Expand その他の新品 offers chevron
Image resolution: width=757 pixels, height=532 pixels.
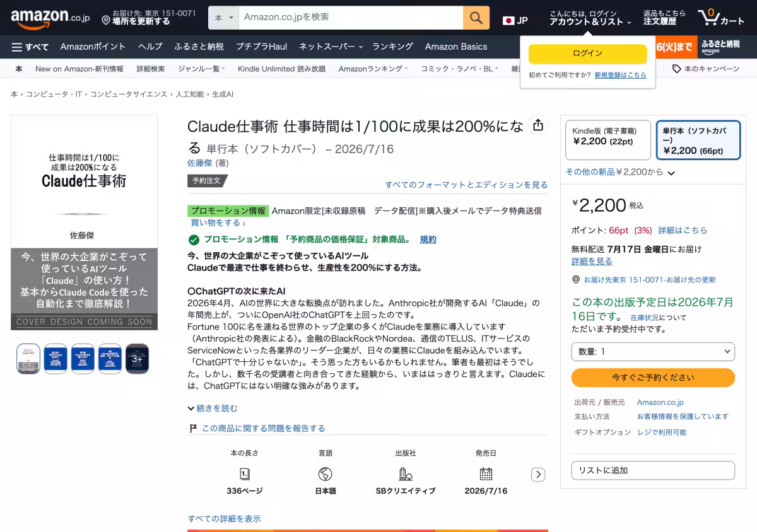coord(671,173)
